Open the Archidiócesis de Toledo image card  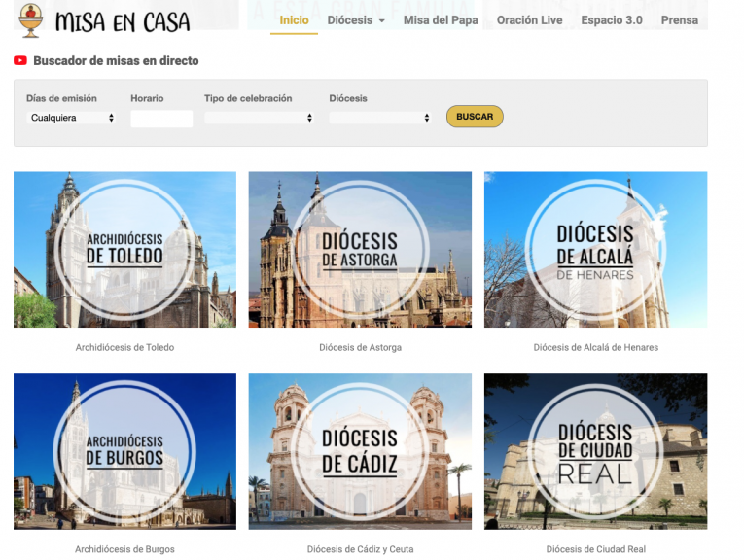(124, 250)
